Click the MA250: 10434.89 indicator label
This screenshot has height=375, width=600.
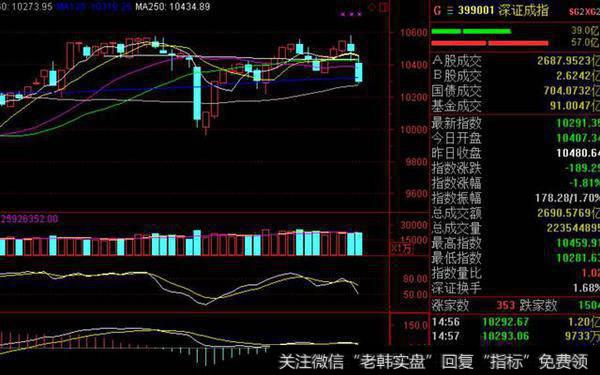pos(173,7)
